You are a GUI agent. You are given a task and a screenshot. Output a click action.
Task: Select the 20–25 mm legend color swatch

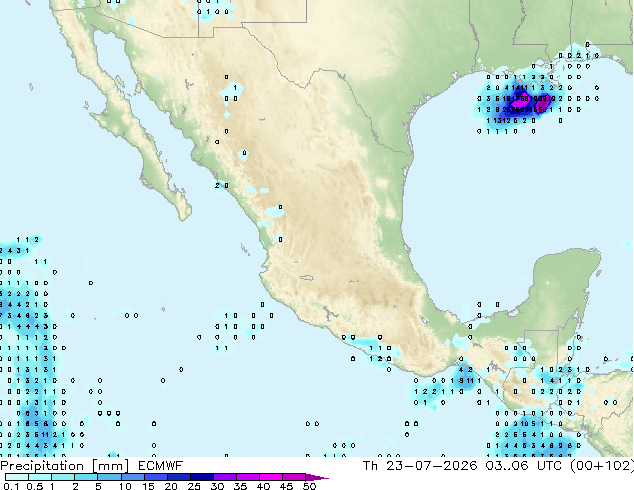click(178, 477)
